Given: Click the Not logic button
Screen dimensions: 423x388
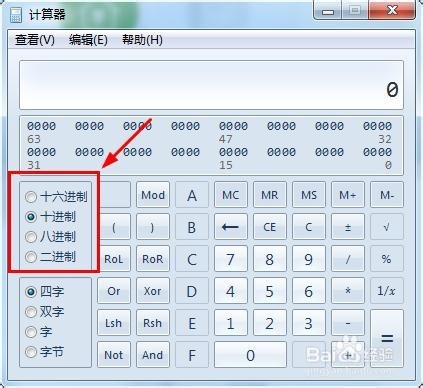Looking at the screenshot, I should (114, 355).
